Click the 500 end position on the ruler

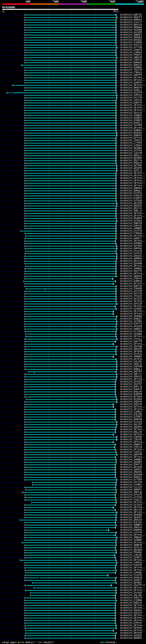tap(115, 11)
